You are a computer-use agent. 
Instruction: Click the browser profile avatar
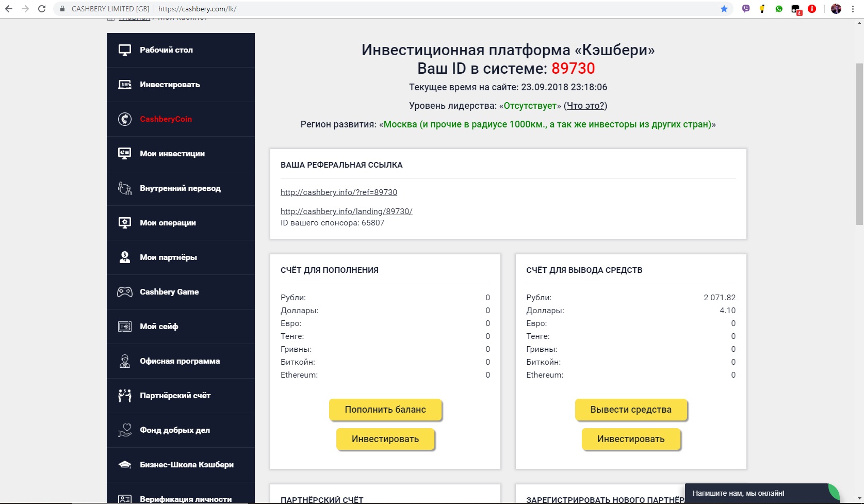[x=836, y=9]
